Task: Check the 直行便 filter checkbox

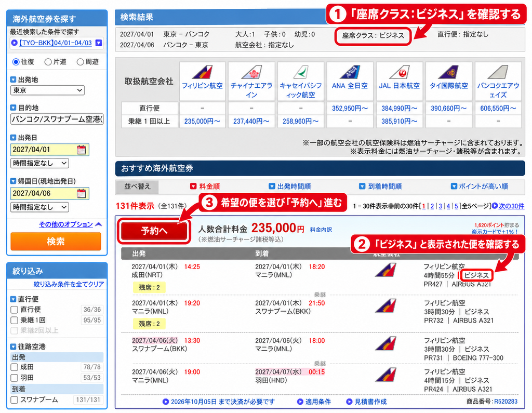Action: 14,310
